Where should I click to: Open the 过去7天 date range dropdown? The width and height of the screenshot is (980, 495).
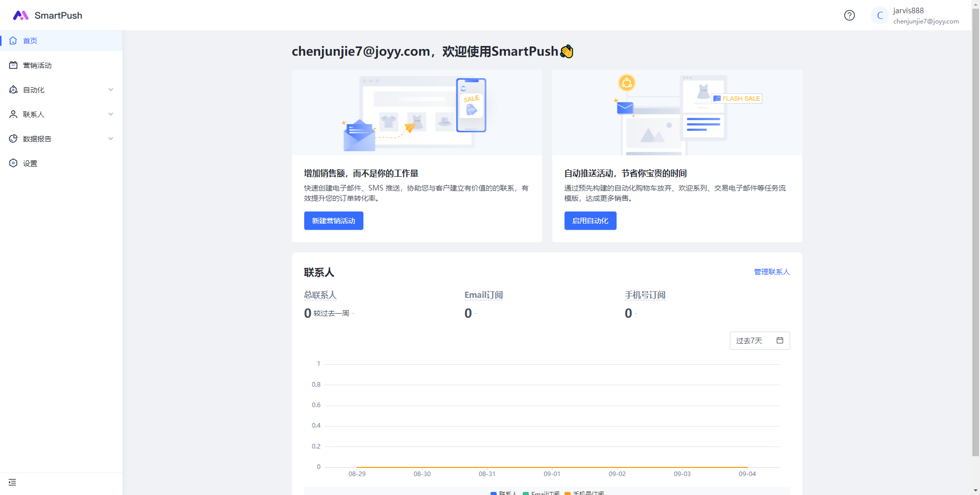[759, 341]
